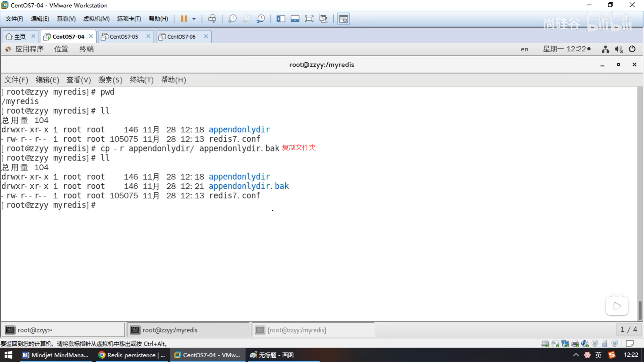Toggle the library sidebar panel

pos(280,19)
